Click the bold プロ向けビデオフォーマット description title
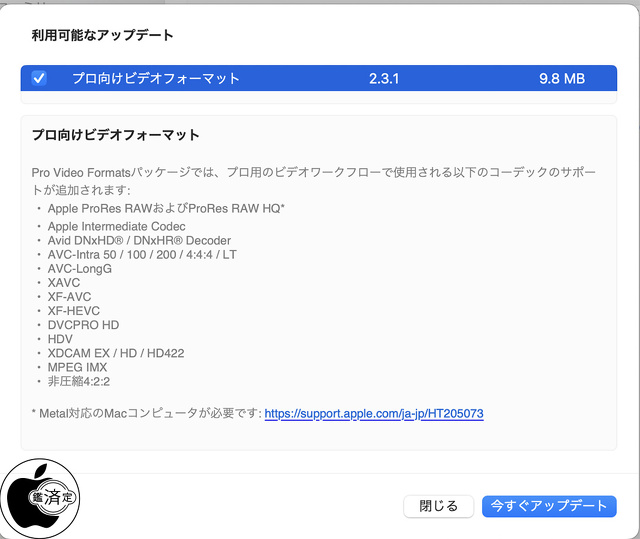The height and width of the screenshot is (539, 640). [x=116, y=135]
